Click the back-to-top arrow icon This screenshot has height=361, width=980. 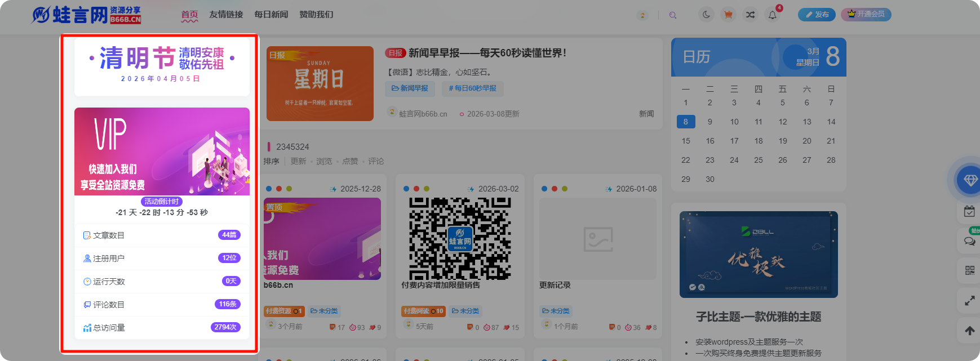(x=969, y=331)
